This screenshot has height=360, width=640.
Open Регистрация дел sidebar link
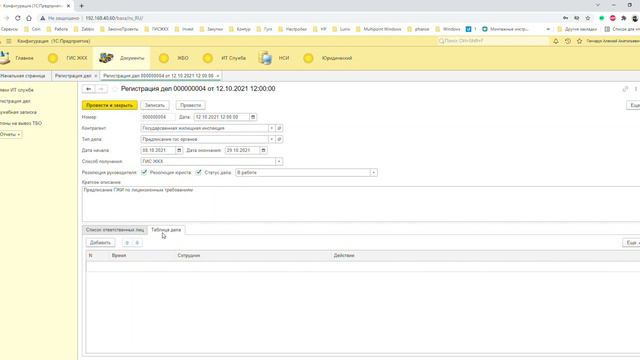16,101
